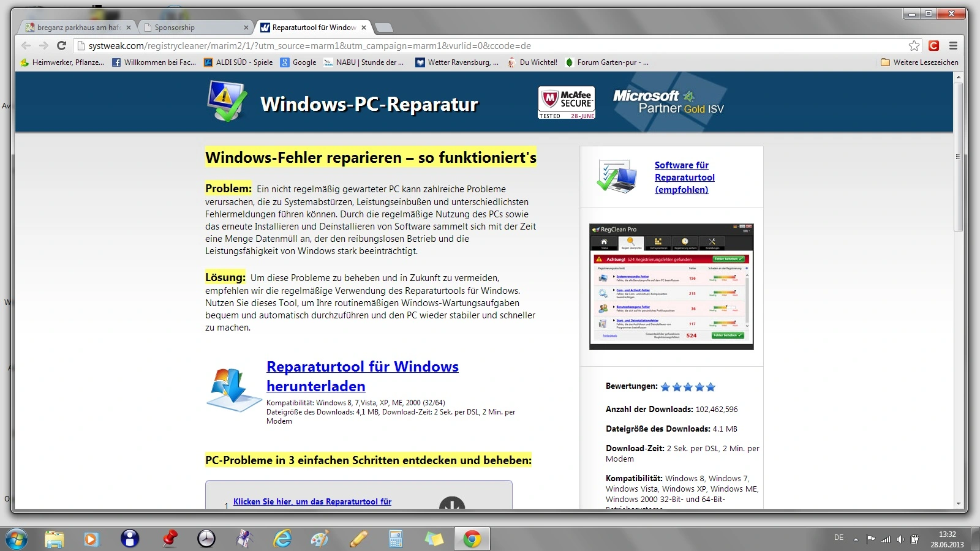The height and width of the screenshot is (551, 980).
Task: Open the pencil icon on the taskbar
Action: click(358, 539)
